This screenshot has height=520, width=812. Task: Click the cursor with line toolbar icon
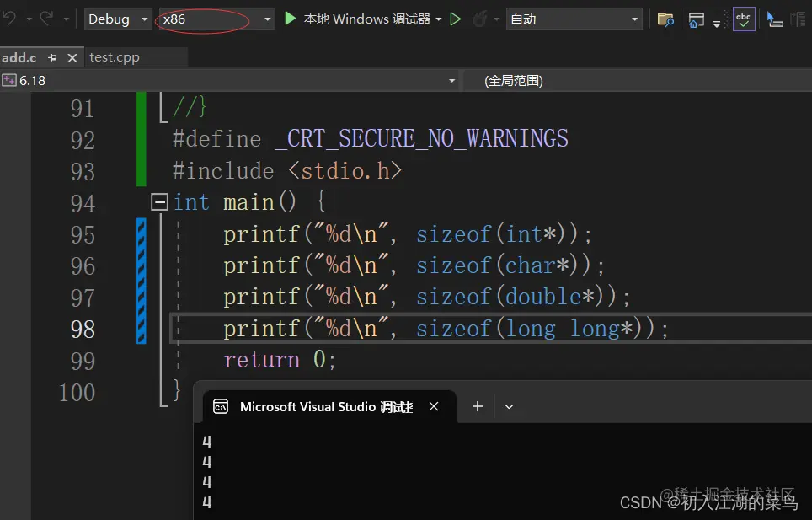click(775, 19)
